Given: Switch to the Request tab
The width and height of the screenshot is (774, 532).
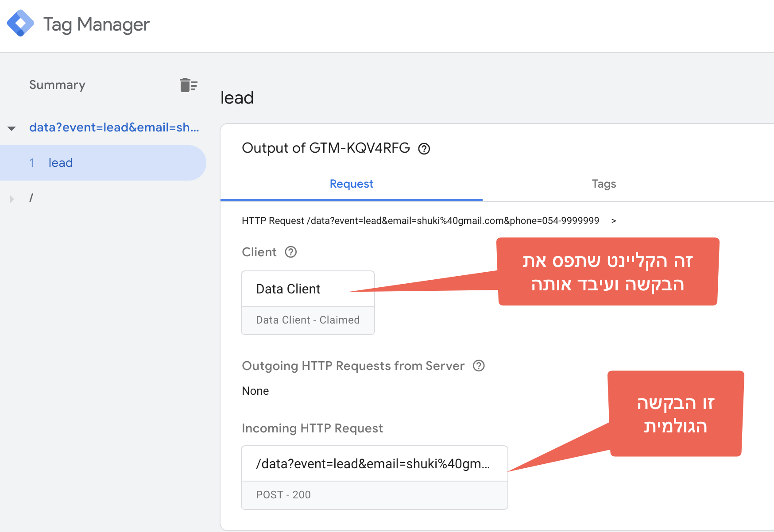Looking at the screenshot, I should click(352, 184).
